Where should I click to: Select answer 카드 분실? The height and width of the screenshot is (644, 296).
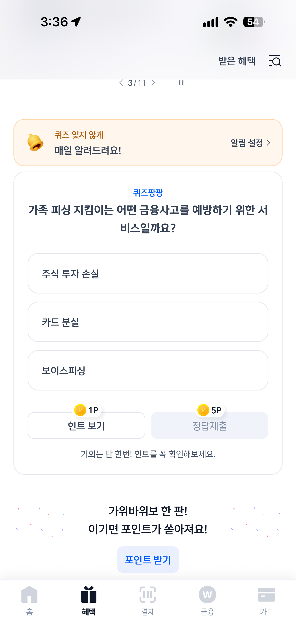148,322
